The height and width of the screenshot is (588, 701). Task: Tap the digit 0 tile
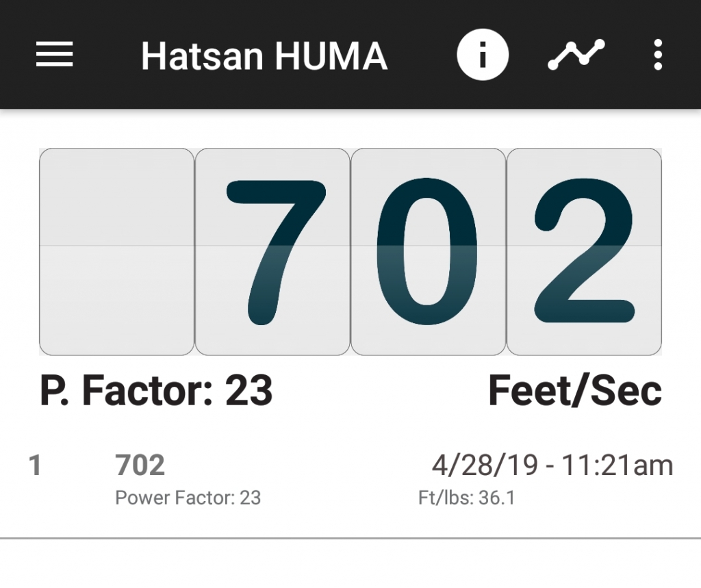coord(428,252)
